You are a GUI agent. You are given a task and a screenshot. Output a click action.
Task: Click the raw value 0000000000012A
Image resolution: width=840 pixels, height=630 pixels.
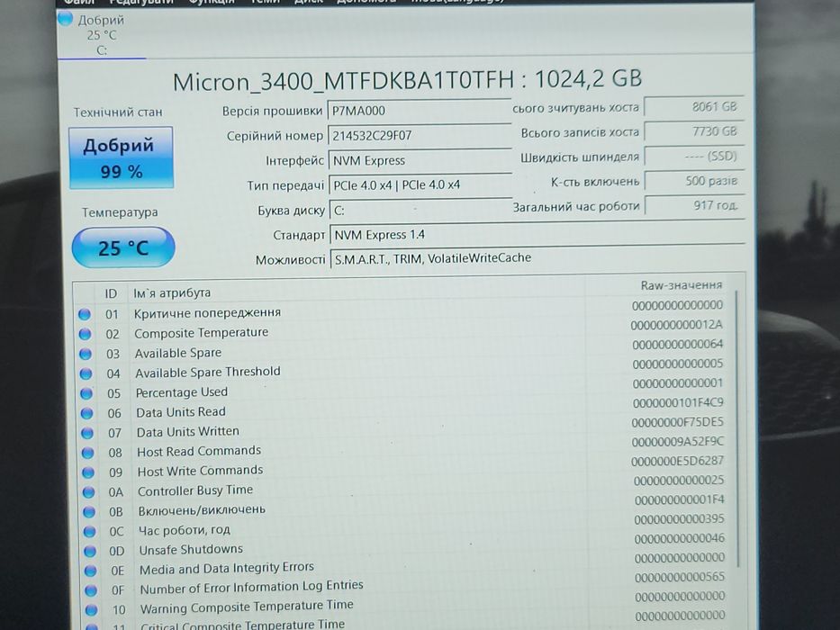tap(677, 325)
